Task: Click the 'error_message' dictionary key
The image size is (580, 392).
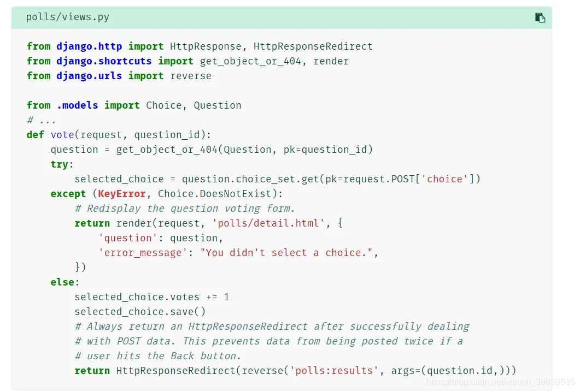Action: click(143, 253)
